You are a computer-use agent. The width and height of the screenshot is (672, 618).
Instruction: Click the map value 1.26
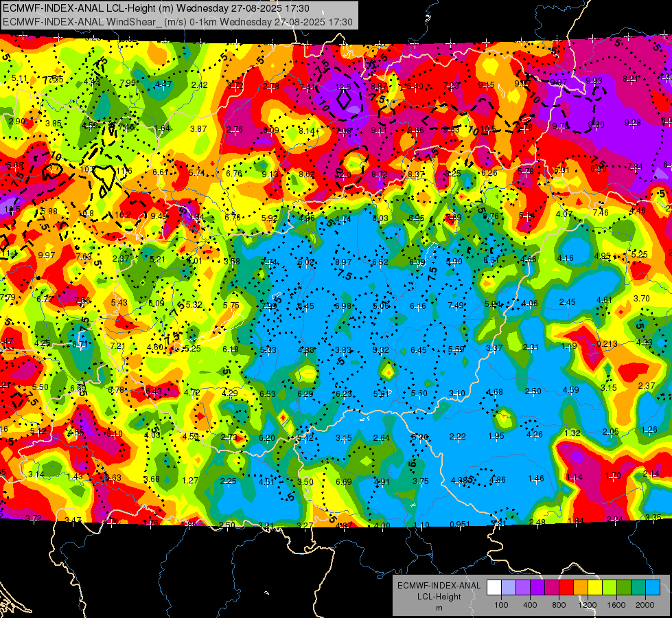[649, 429]
